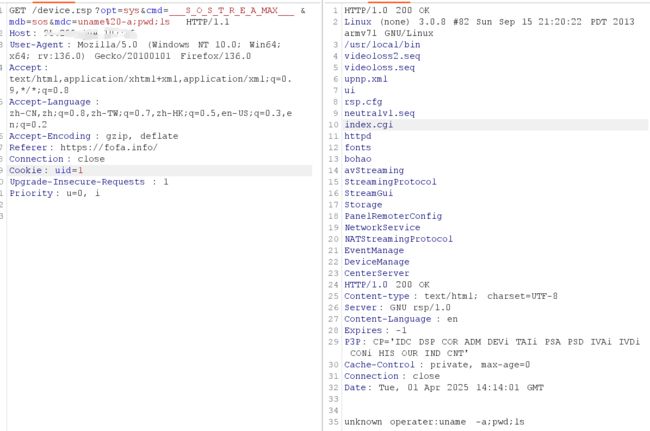Select the NATStreamingProtocol entry
Screen dimensions: 650x431
tap(398, 239)
